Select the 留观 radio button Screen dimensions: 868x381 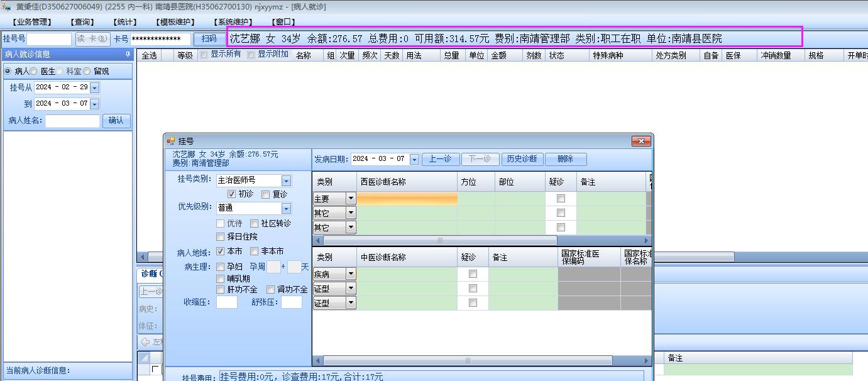[x=87, y=72]
